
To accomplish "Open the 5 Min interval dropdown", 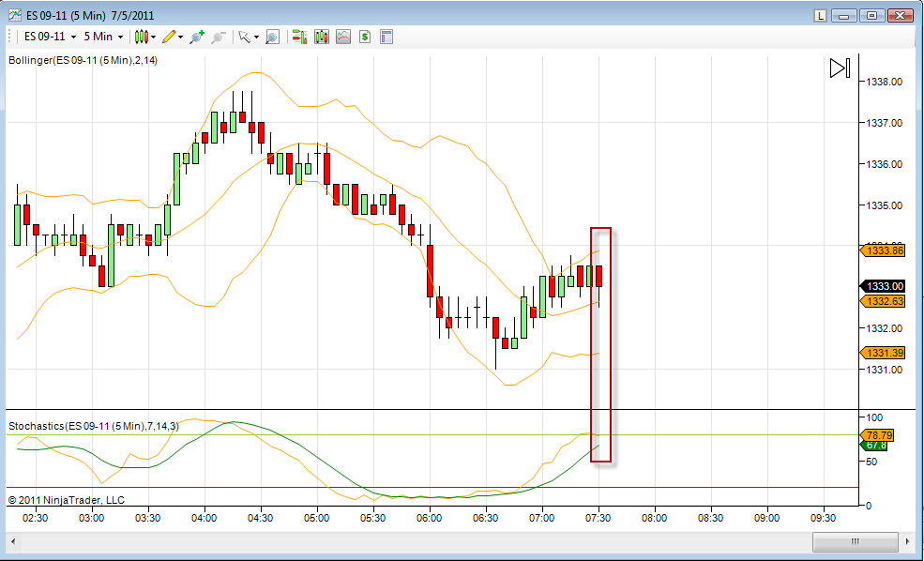I will click(103, 37).
